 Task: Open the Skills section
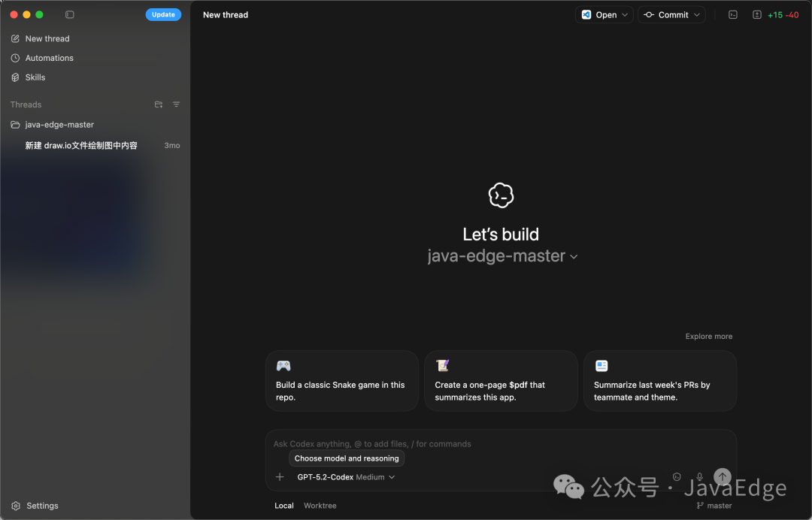pyautogui.click(x=35, y=77)
